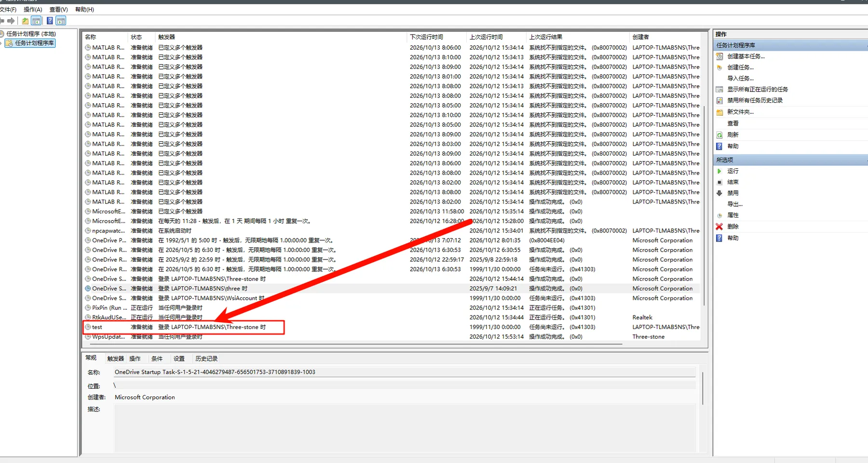
Task: Click the black 结束 stop icon
Action: click(x=719, y=182)
